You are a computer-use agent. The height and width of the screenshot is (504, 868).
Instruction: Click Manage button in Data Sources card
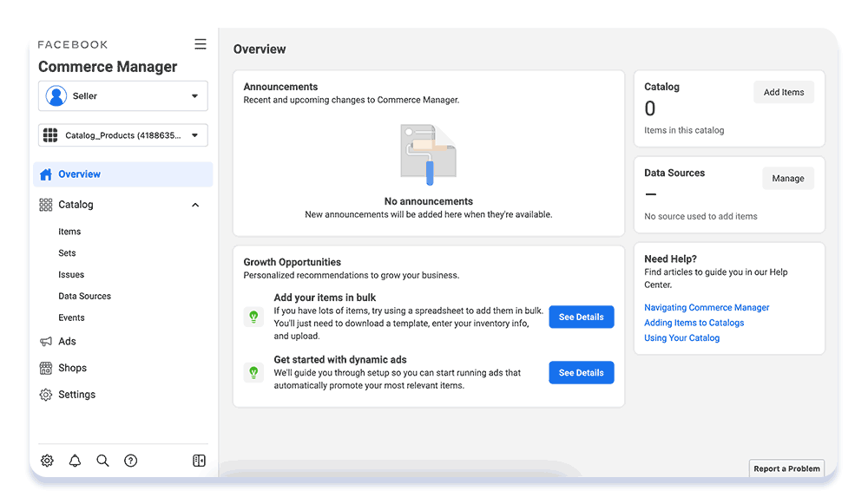[x=788, y=178]
